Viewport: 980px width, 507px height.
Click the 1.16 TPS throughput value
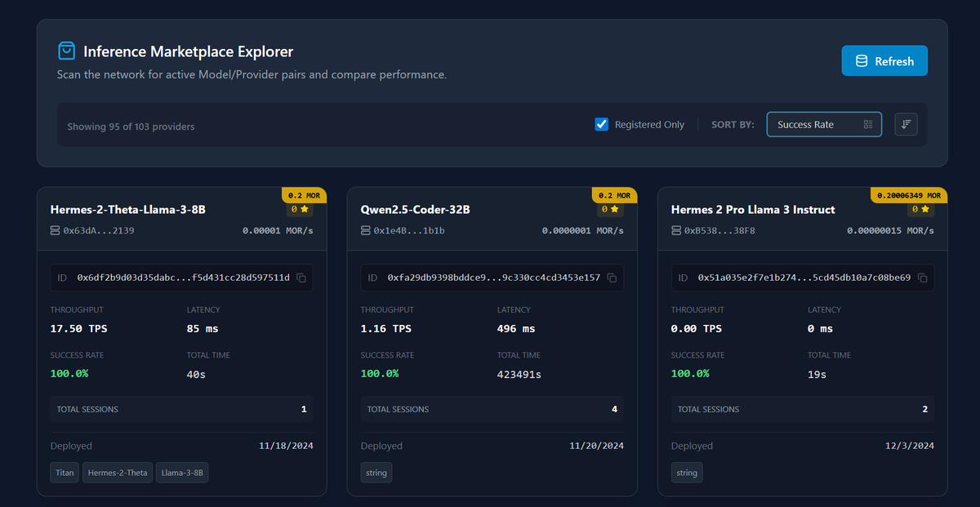pos(386,328)
